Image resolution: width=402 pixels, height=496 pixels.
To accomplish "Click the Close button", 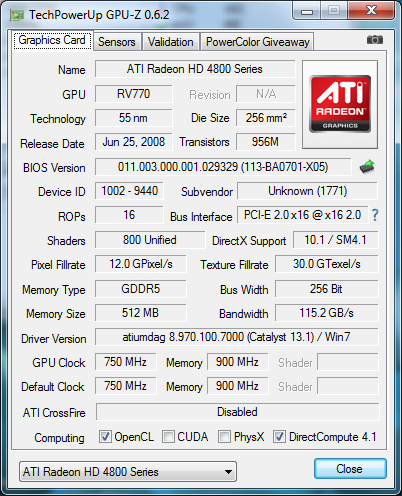I will pos(350,469).
